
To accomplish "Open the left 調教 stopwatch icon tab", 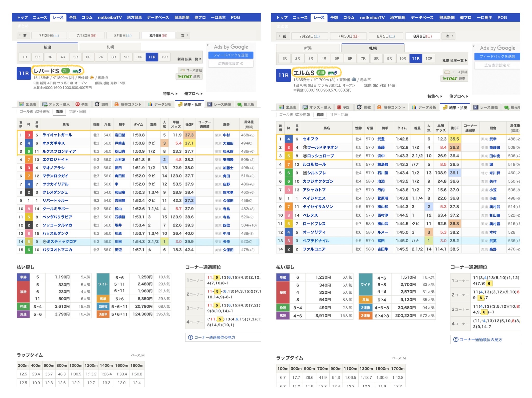I will [x=97, y=104].
